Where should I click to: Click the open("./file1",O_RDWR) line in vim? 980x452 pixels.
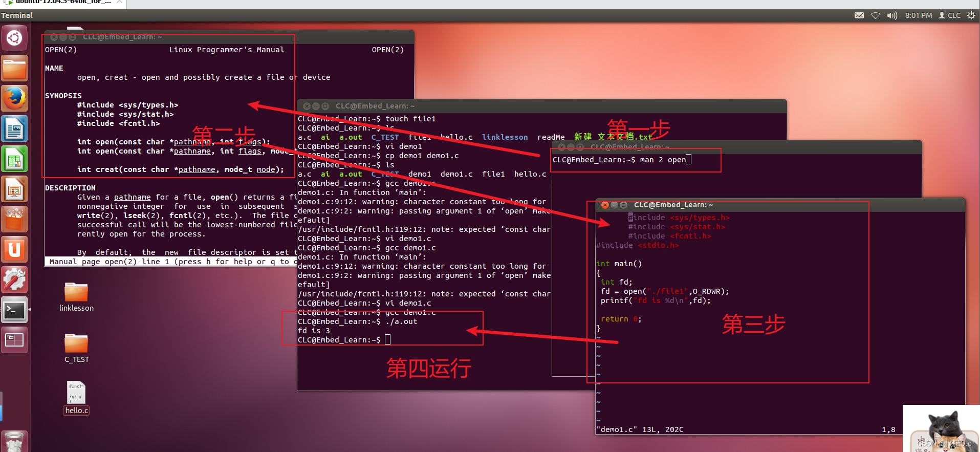[x=665, y=291]
